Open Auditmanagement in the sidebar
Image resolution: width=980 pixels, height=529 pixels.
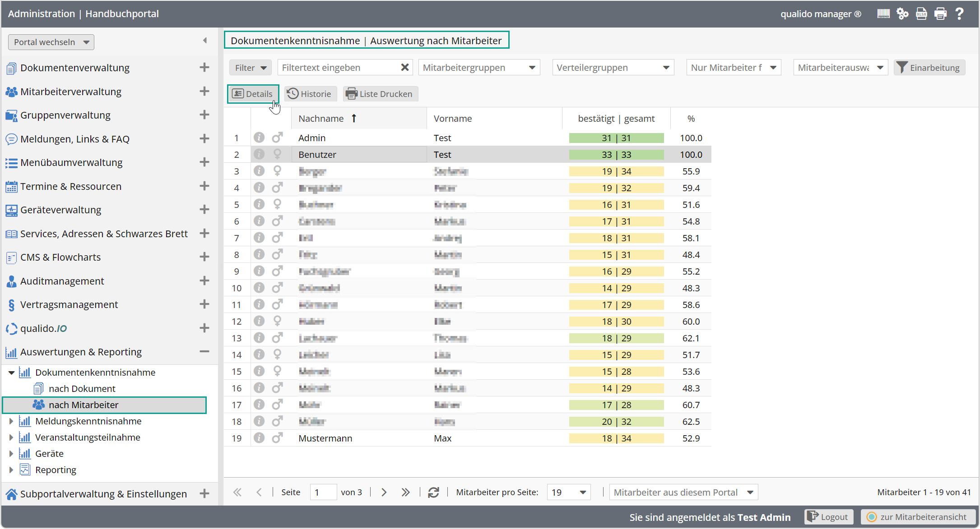pyautogui.click(x=62, y=281)
